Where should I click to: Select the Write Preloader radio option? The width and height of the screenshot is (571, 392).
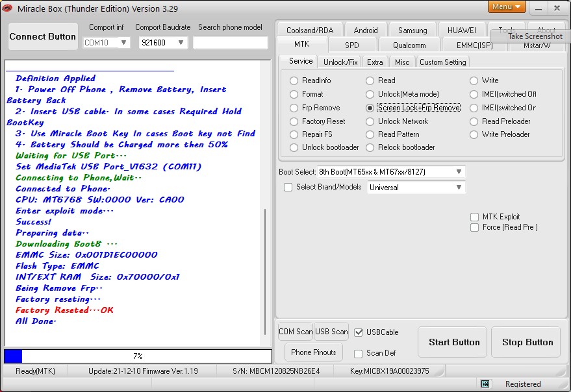pos(474,134)
